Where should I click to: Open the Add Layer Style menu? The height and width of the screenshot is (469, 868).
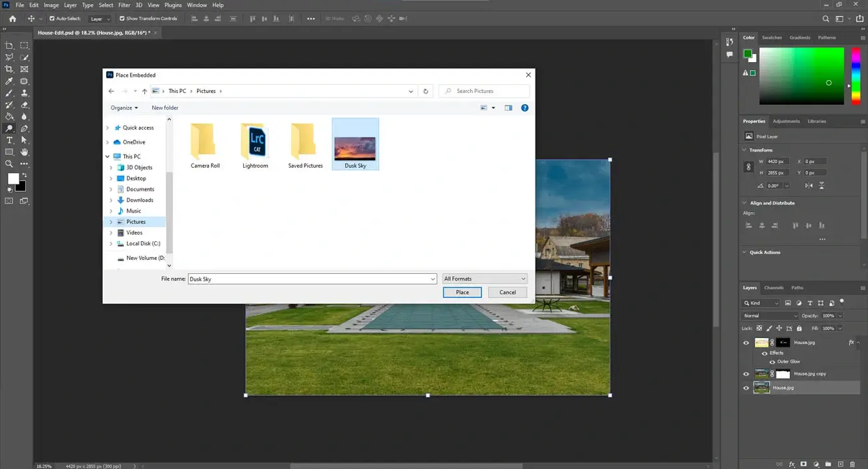(793, 464)
